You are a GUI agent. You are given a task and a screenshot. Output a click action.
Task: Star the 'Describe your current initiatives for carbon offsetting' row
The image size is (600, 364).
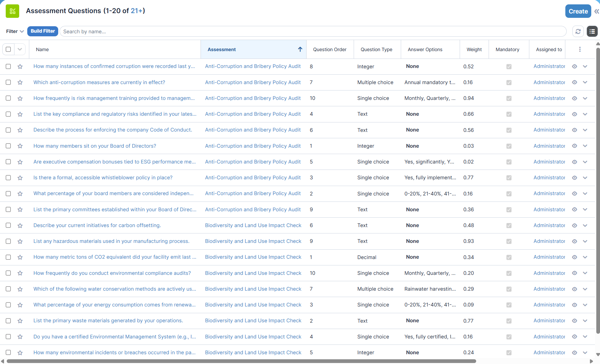(20, 225)
